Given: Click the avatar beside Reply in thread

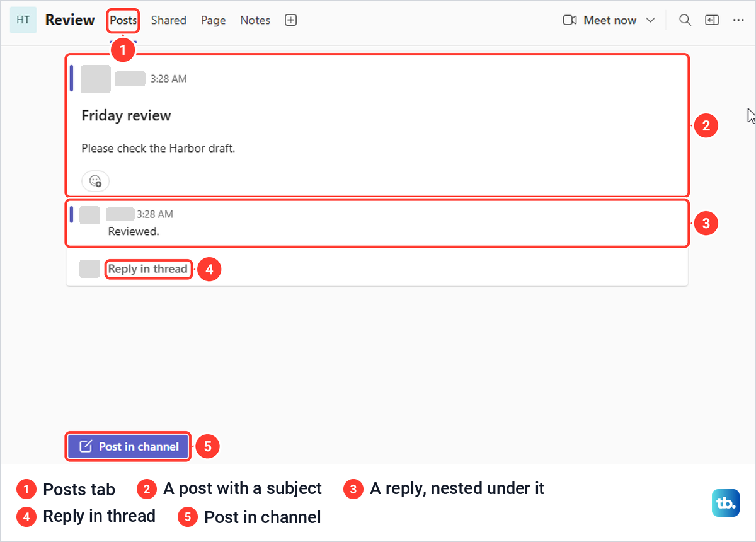Looking at the screenshot, I should pyautogui.click(x=89, y=268).
